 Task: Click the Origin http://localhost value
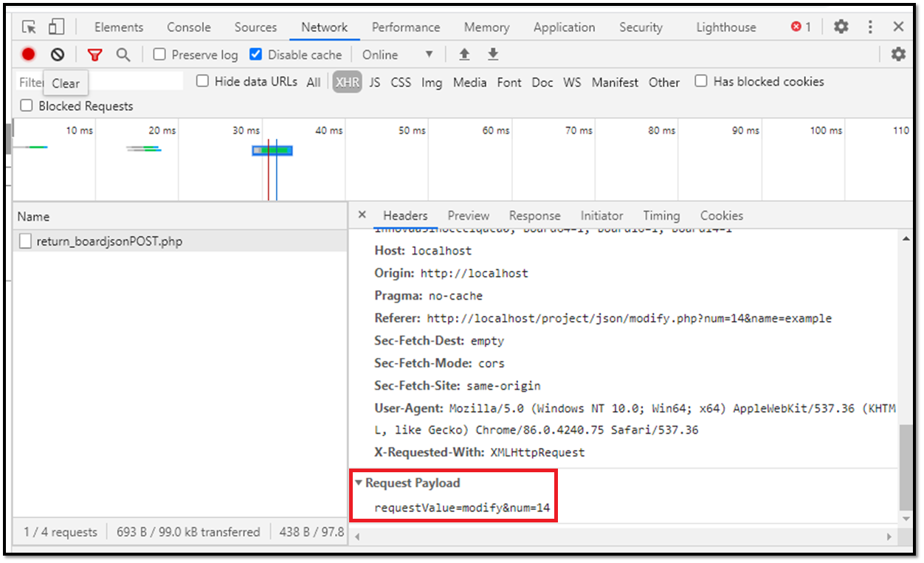(x=475, y=273)
